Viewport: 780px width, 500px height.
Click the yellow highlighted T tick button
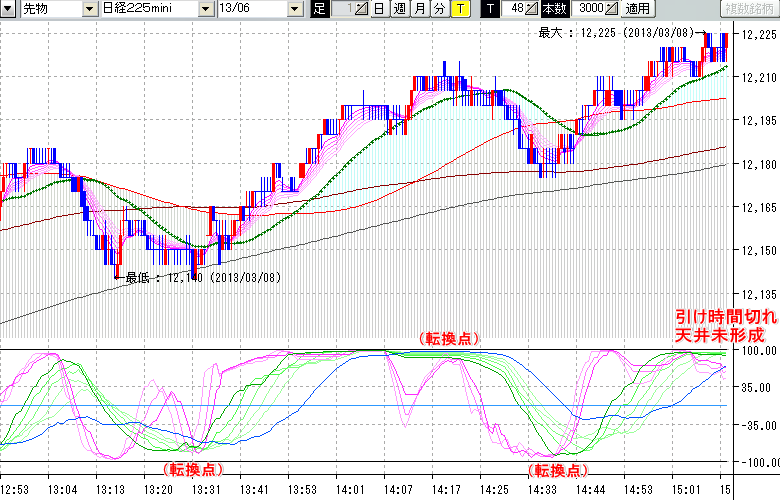click(459, 9)
